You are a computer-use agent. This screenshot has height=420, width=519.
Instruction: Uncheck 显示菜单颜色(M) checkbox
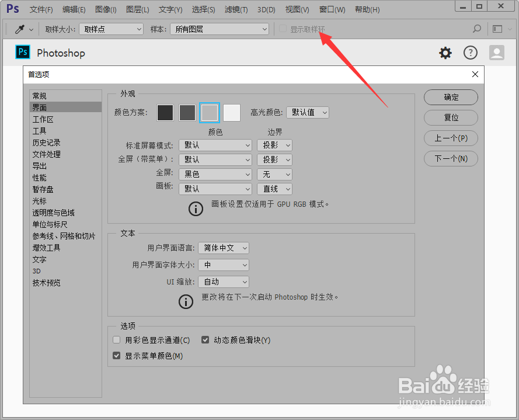117,356
